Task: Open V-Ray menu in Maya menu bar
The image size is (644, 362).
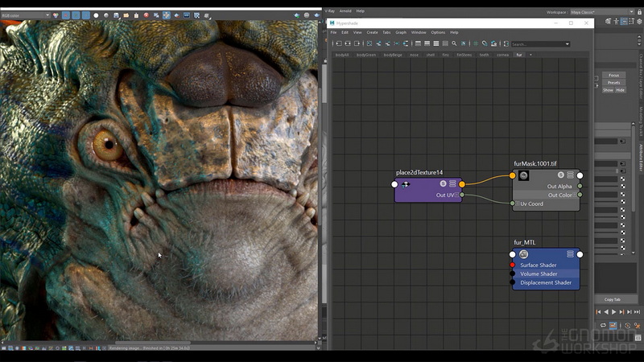Action: coord(330,11)
